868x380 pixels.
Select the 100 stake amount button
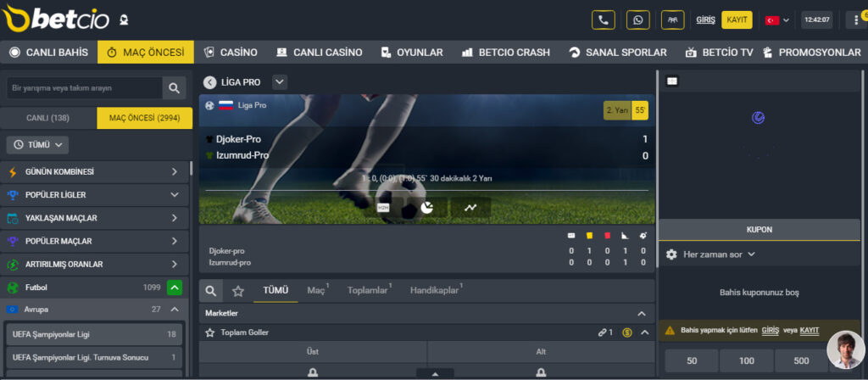click(746, 360)
